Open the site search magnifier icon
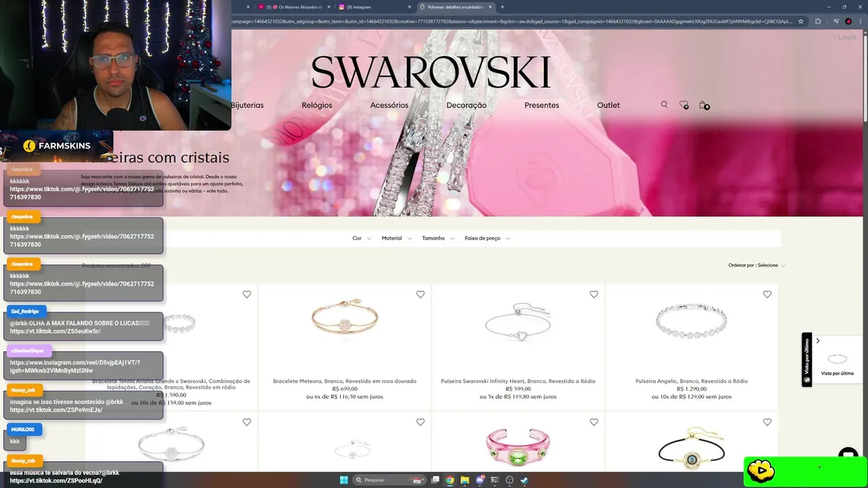 click(x=664, y=104)
